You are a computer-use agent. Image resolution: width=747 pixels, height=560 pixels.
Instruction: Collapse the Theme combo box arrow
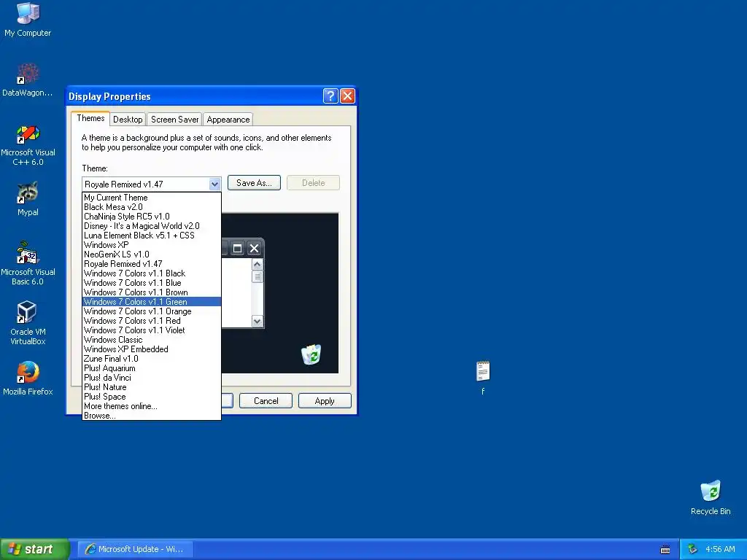[214, 184]
